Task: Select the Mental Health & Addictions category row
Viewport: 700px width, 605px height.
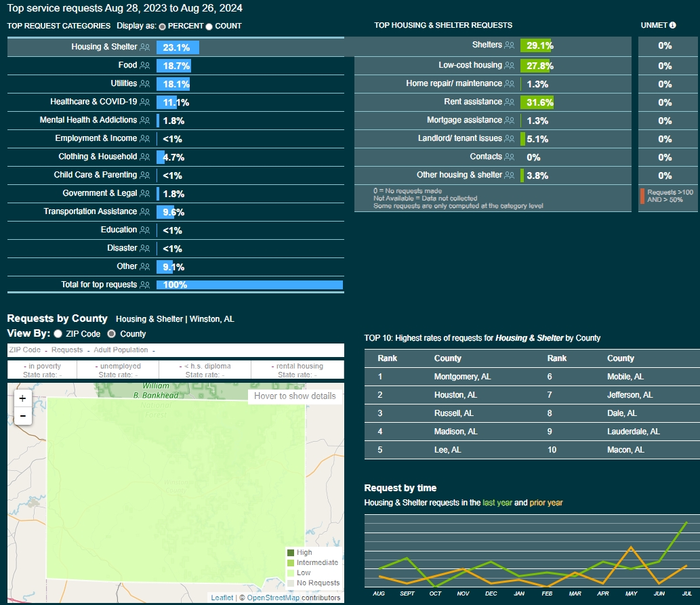Action: [x=88, y=121]
